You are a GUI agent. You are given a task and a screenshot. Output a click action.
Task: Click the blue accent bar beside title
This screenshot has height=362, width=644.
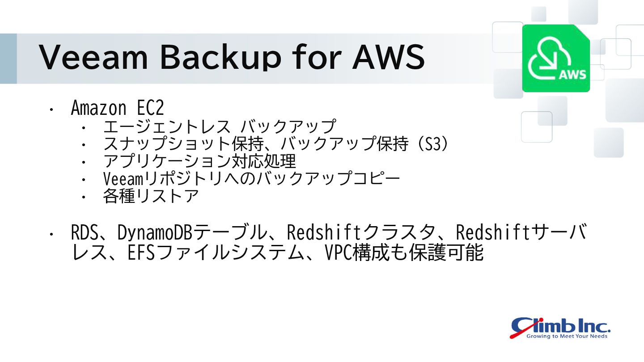tap(8, 58)
